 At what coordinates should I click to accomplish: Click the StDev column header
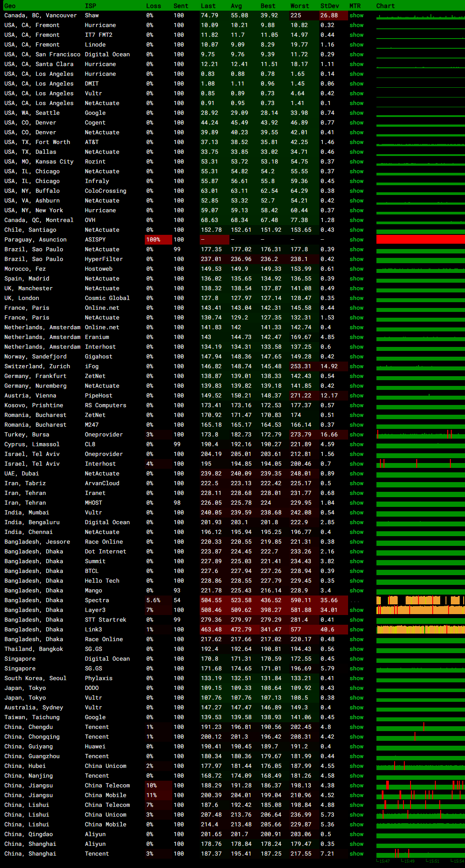tap(329, 6)
